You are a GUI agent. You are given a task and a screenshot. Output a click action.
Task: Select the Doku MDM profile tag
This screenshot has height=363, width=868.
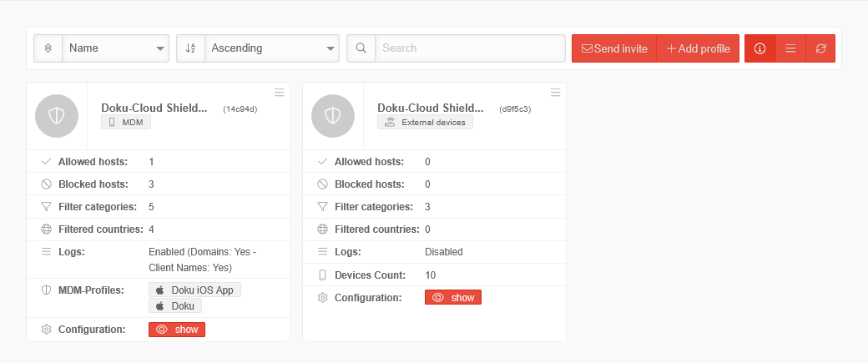(x=175, y=306)
